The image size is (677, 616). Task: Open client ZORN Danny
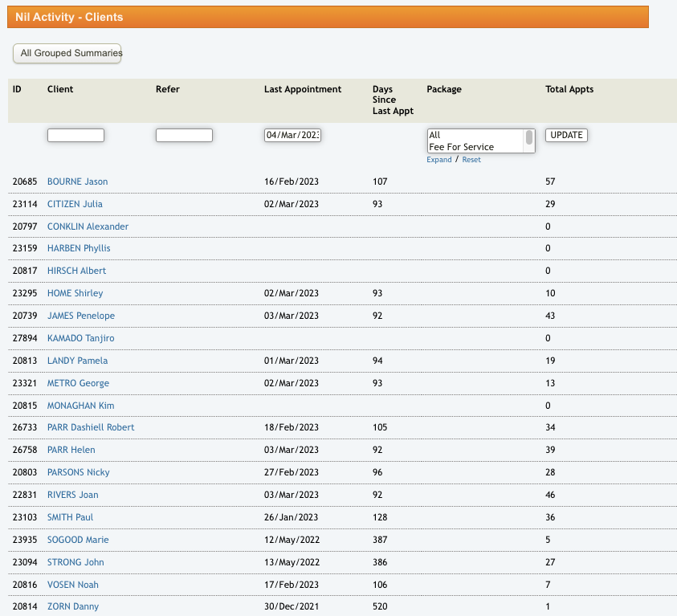[x=73, y=606]
